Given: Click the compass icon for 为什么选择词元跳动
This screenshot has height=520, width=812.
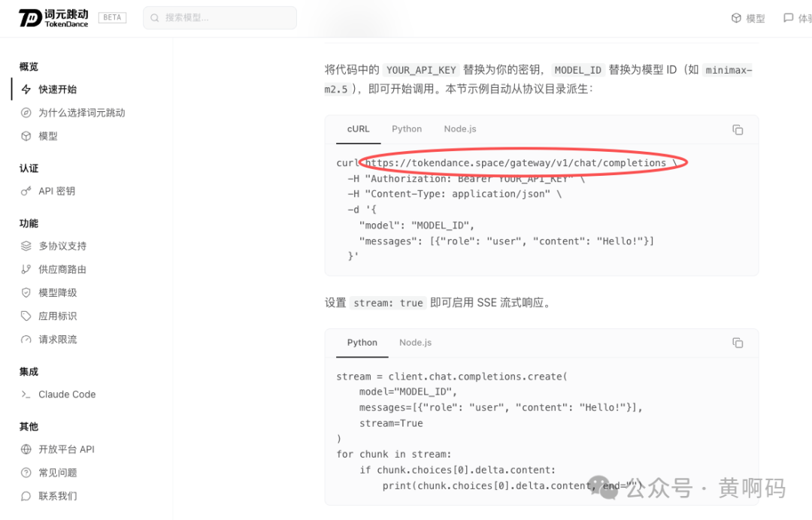Looking at the screenshot, I should pos(26,113).
